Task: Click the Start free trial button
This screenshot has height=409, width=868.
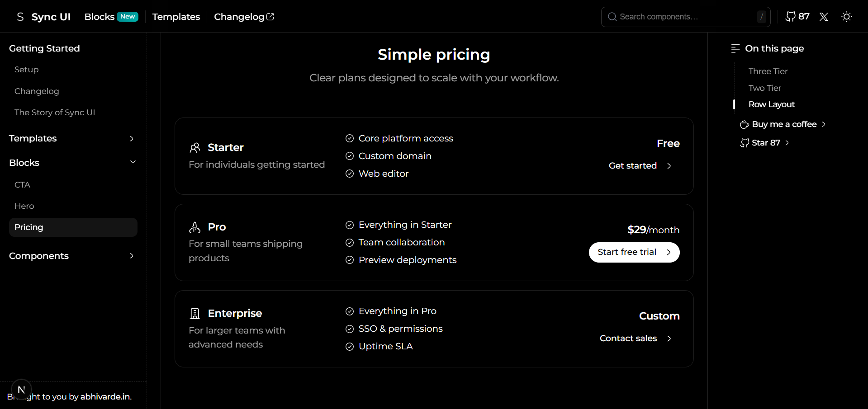Action: point(634,252)
